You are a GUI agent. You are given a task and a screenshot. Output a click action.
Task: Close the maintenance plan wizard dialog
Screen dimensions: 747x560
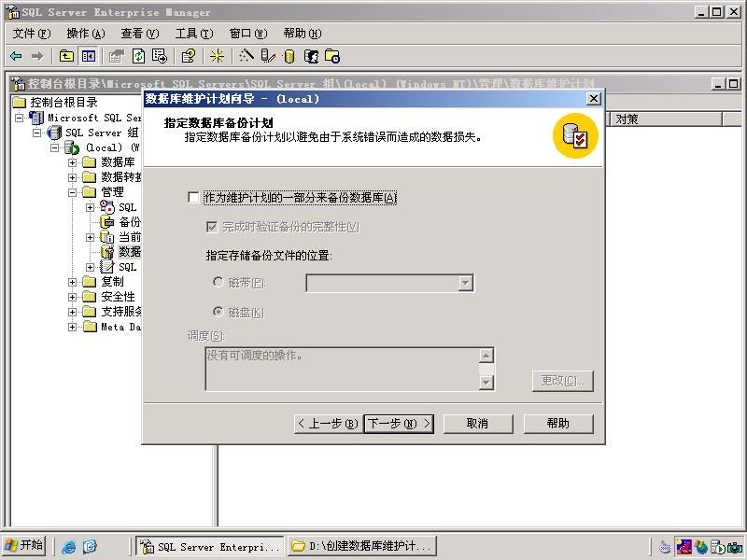(x=593, y=99)
